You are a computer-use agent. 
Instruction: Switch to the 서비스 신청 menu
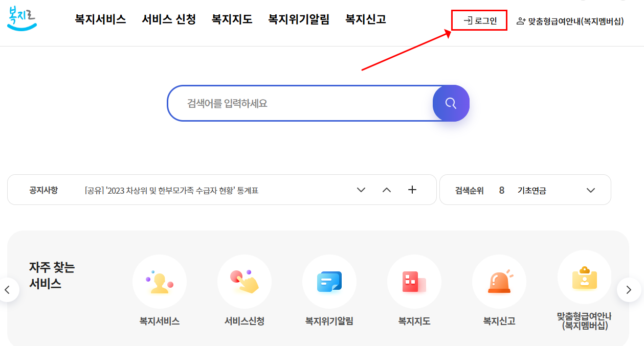pos(169,19)
